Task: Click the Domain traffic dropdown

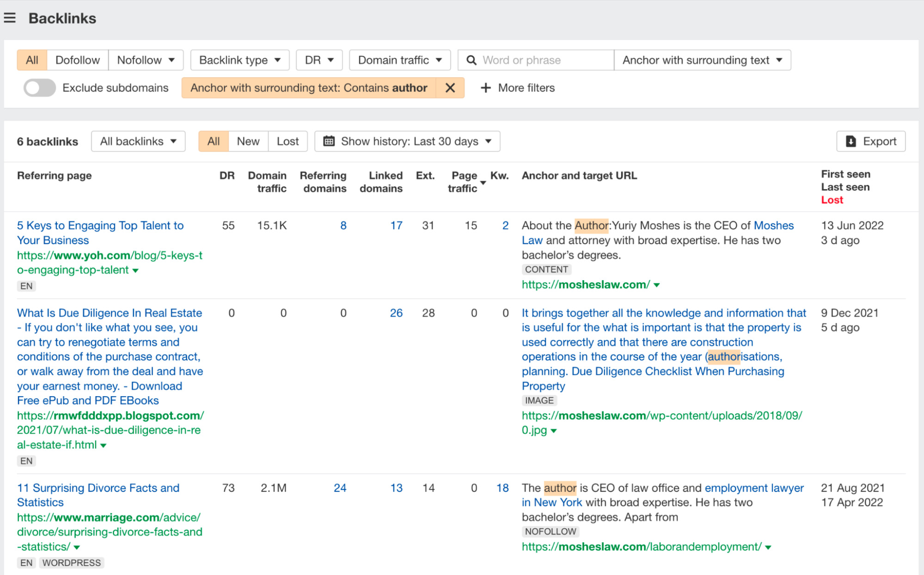Action: click(399, 60)
